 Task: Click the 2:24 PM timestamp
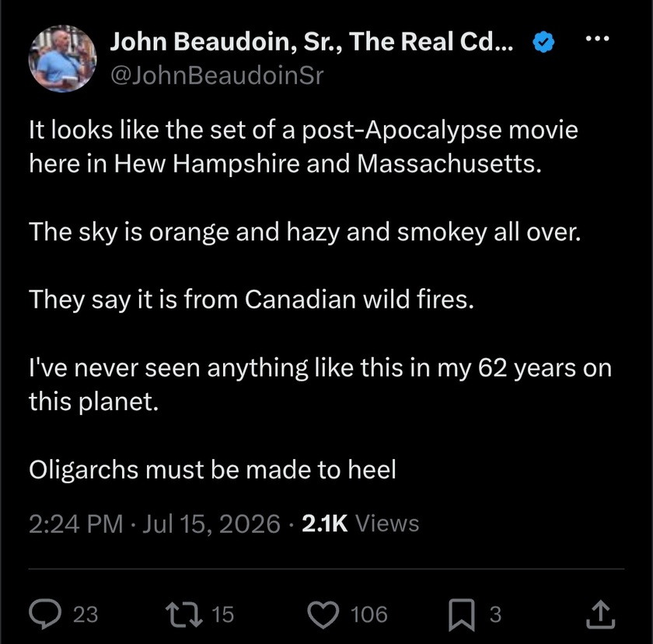[x=76, y=524]
